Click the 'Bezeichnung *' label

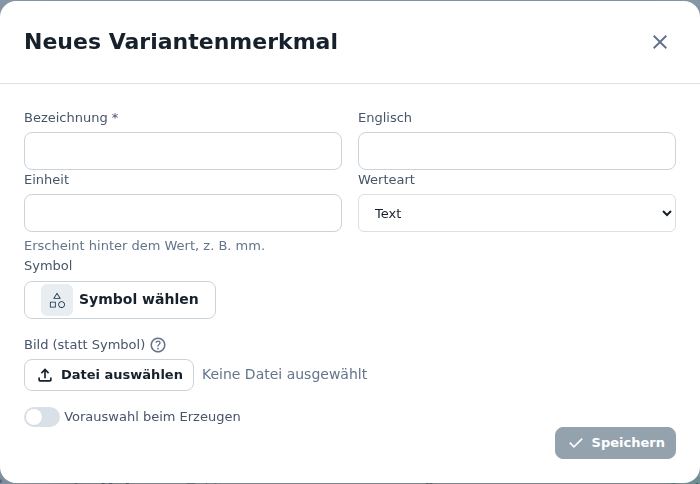pyautogui.click(x=71, y=118)
